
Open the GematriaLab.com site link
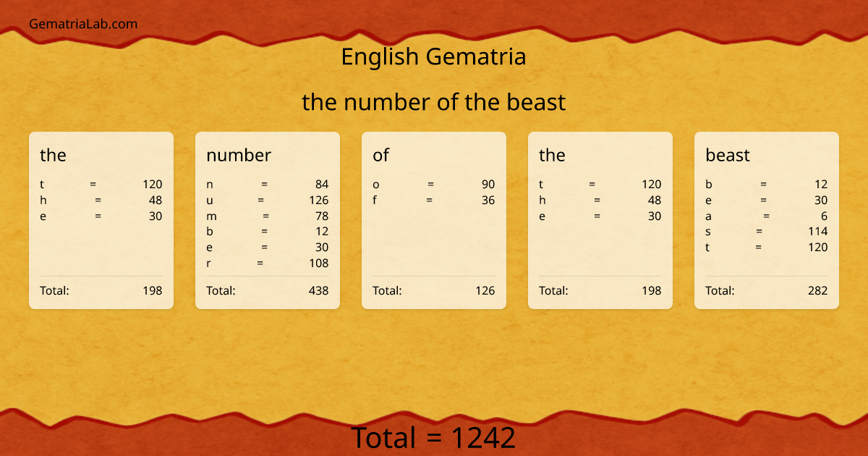click(x=83, y=24)
